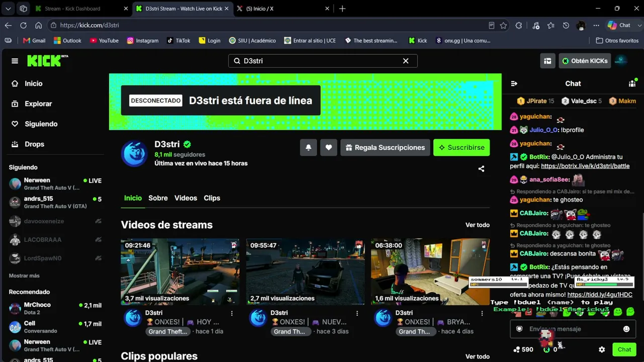Send message with the green Chat button
Viewport: 644px width, 362px height.
pyautogui.click(x=624, y=349)
